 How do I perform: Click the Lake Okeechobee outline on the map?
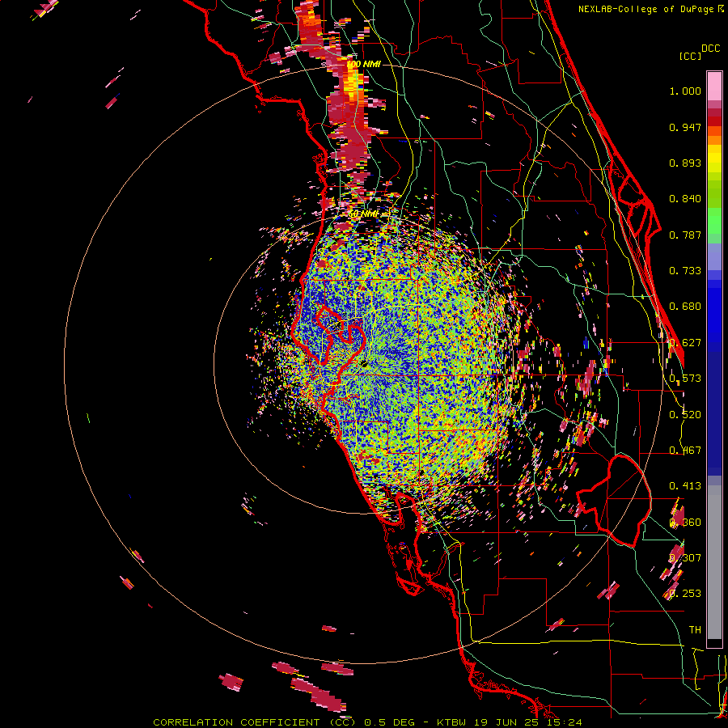[x=614, y=501]
